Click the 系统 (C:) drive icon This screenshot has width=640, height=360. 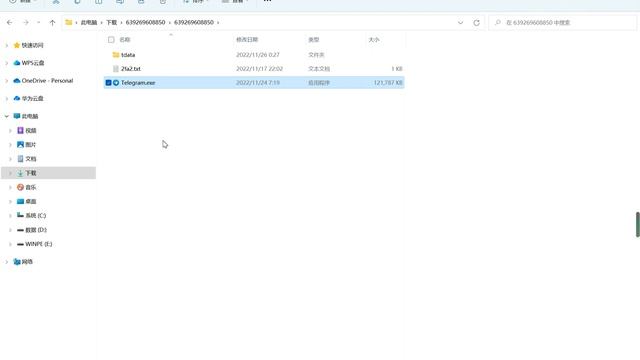20,216
